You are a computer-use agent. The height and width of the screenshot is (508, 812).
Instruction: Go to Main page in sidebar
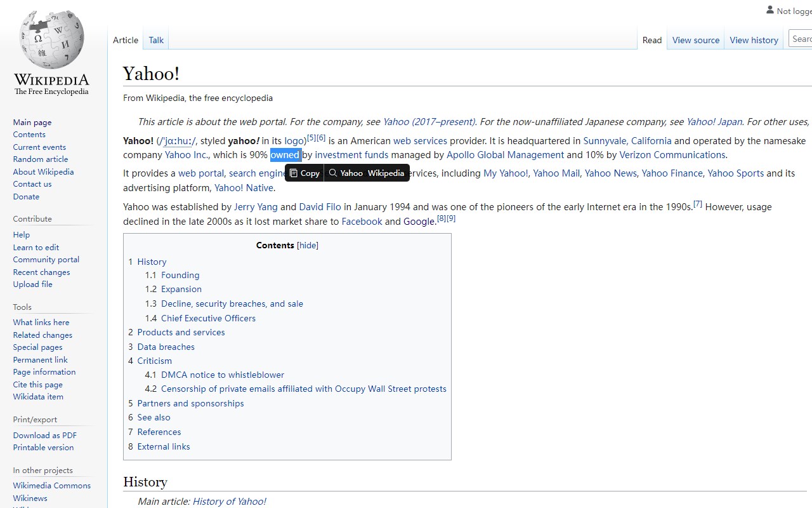(32, 123)
